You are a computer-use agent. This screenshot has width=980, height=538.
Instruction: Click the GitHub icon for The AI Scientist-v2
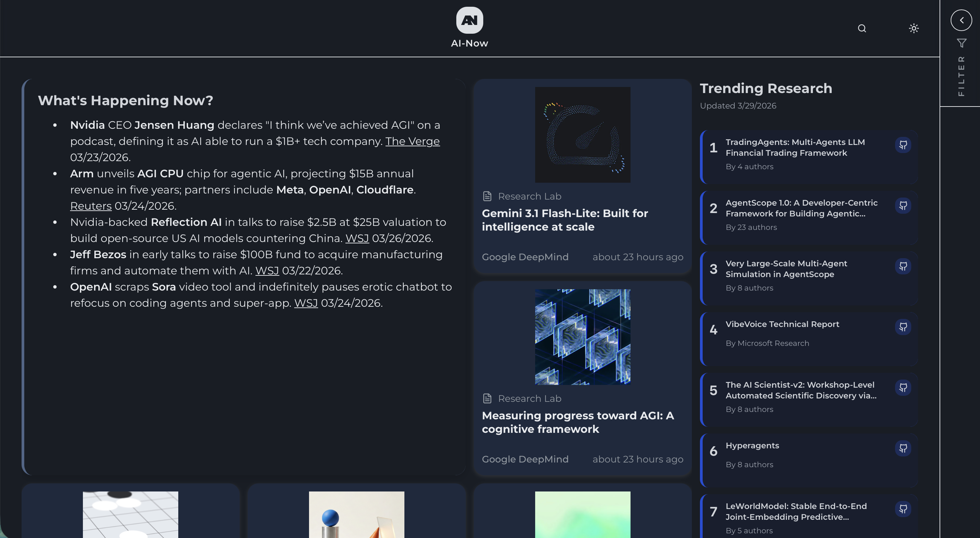coord(904,387)
